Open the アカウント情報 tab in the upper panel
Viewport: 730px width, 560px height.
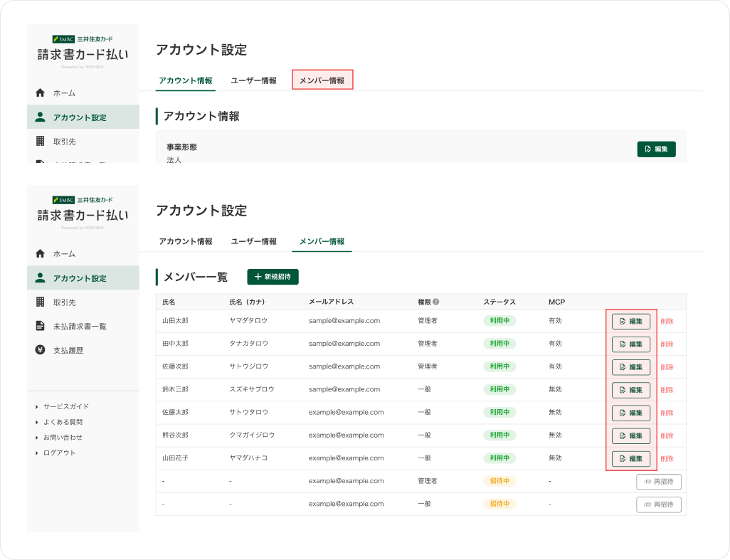(x=185, y=80)
